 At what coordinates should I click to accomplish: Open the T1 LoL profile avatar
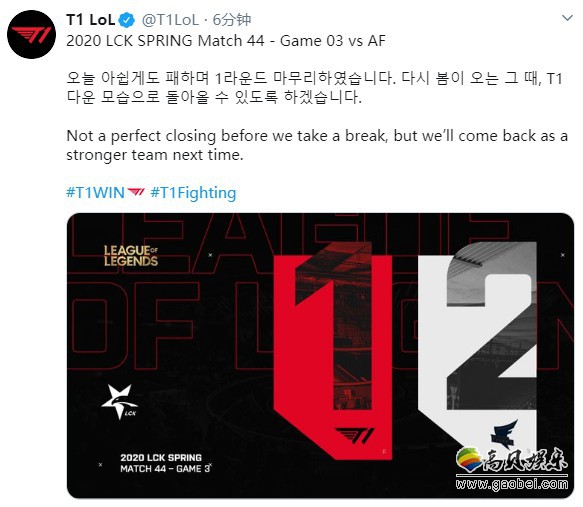point(31,34)
